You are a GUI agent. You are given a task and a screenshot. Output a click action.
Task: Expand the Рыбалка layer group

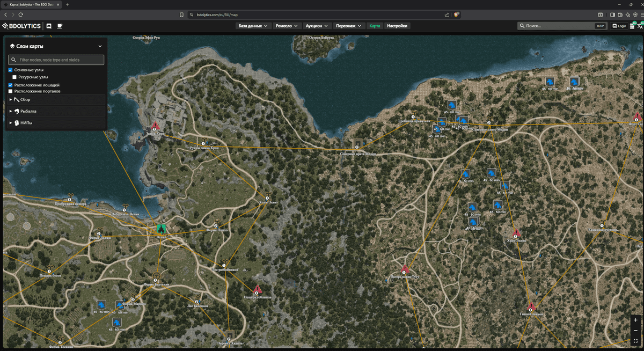tap(56, 111)
